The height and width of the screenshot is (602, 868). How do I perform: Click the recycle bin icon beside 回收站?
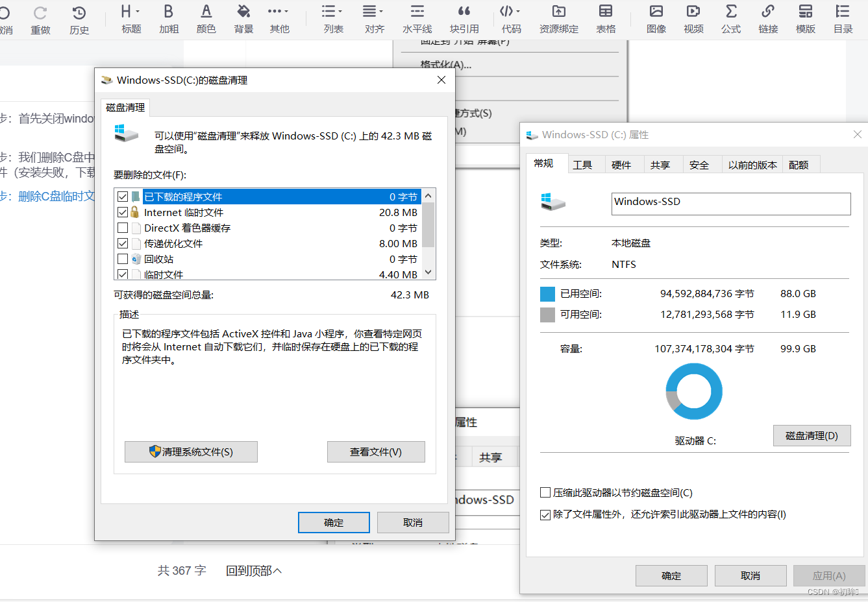136,259
